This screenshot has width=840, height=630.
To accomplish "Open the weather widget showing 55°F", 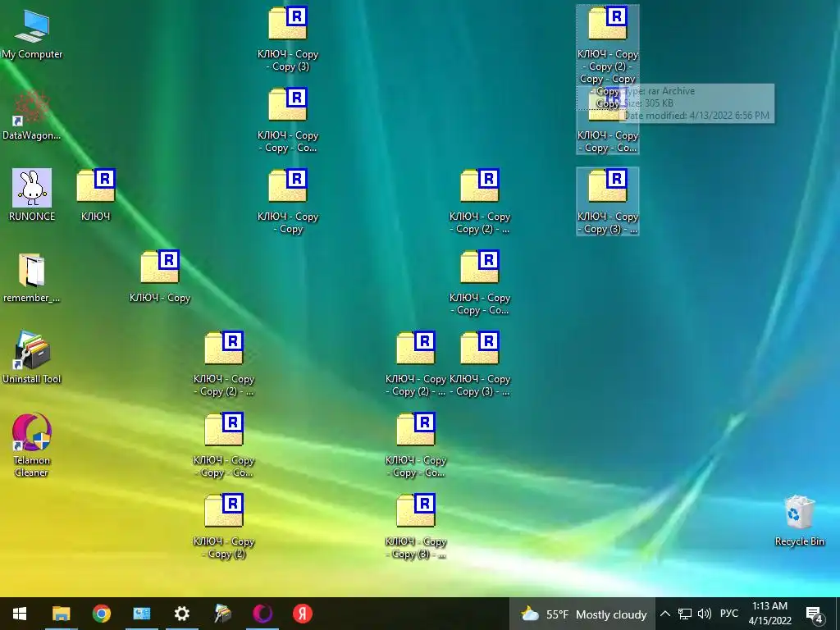I will (x=583, y=614).
